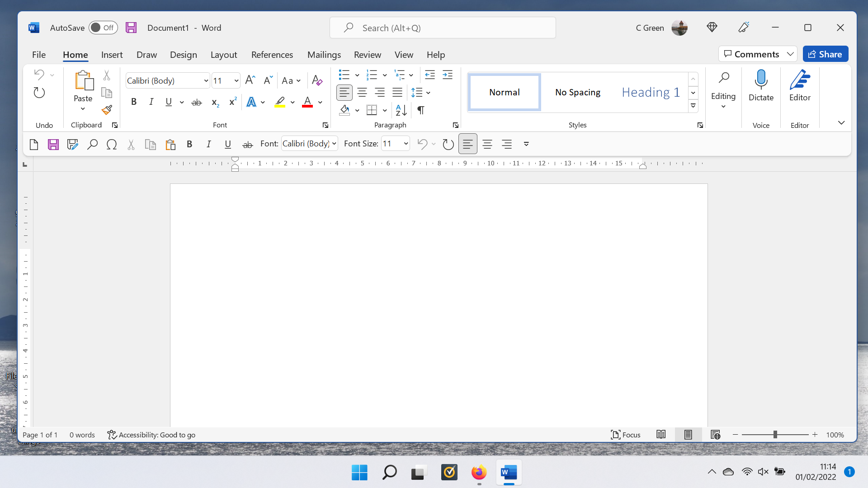The height and width of the screenshot is (488, 868).
Task: Click the Find magnifier in quick toolbar
Action: [92, 144]
